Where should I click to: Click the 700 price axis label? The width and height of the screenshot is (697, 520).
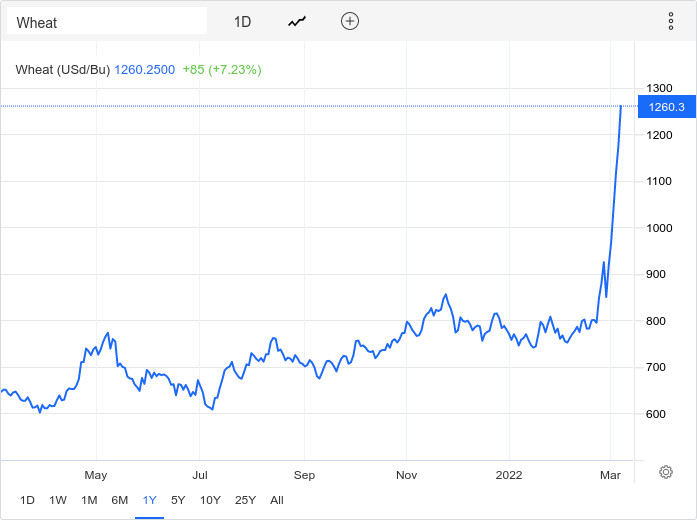(x=656, y=367)
